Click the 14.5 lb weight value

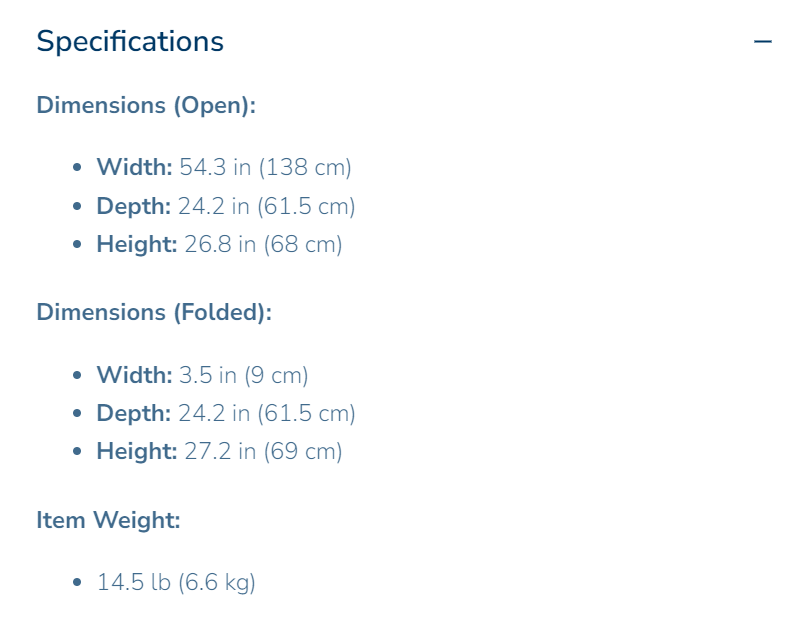(133, 582)
